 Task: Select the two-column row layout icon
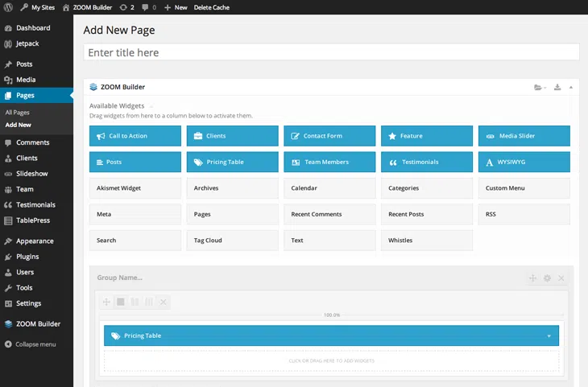tap(135, 302)
